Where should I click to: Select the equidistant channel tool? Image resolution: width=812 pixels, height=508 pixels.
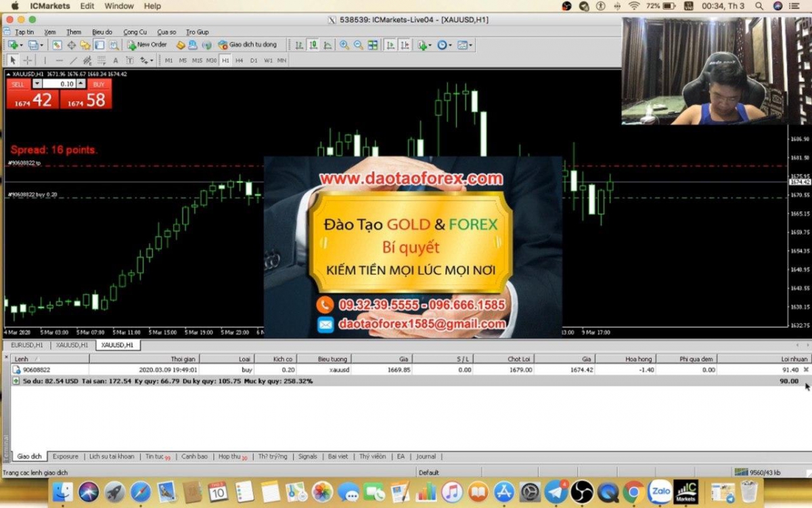[87, 60]
